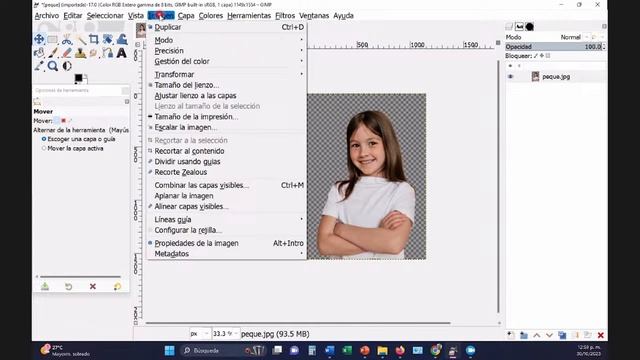Delete layer red X icon
640x360 pixels.
tap(600, 335)
